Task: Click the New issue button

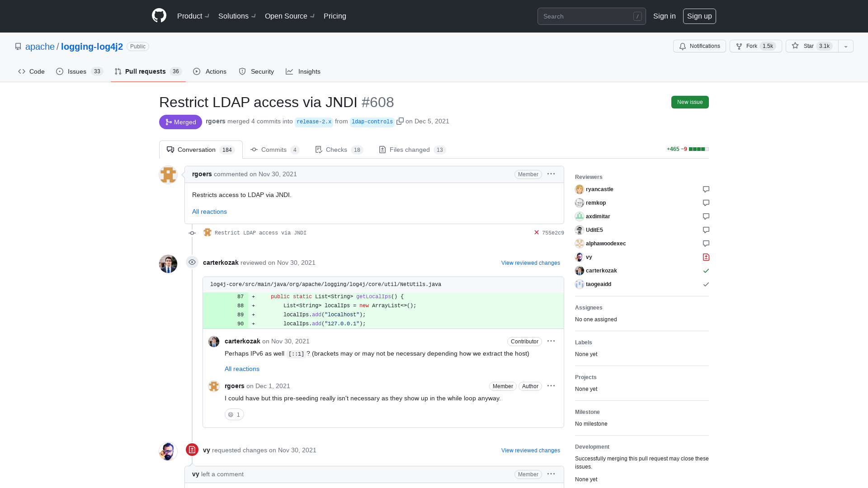Action: (690, 102)
